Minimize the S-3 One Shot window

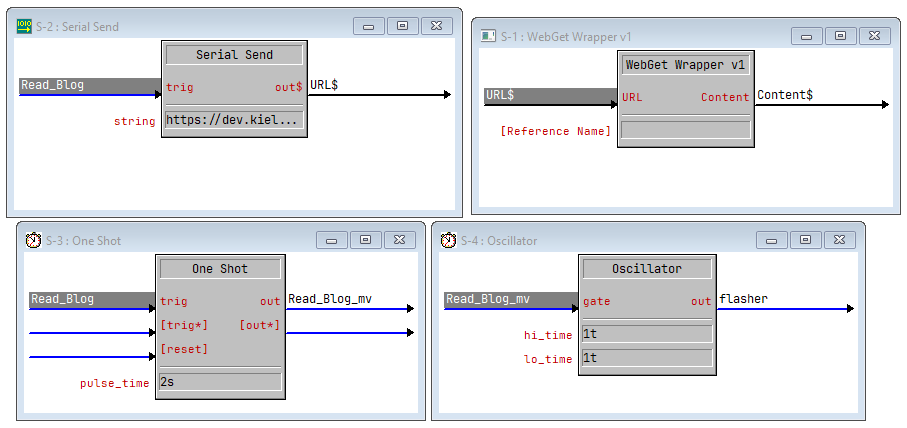pyautogui.click(x=331, y=240)
